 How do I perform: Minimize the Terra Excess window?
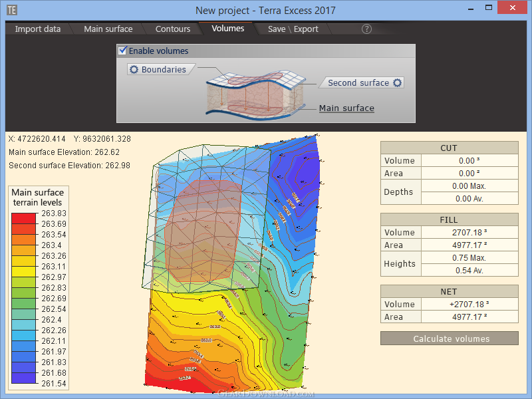click(471, 9)
